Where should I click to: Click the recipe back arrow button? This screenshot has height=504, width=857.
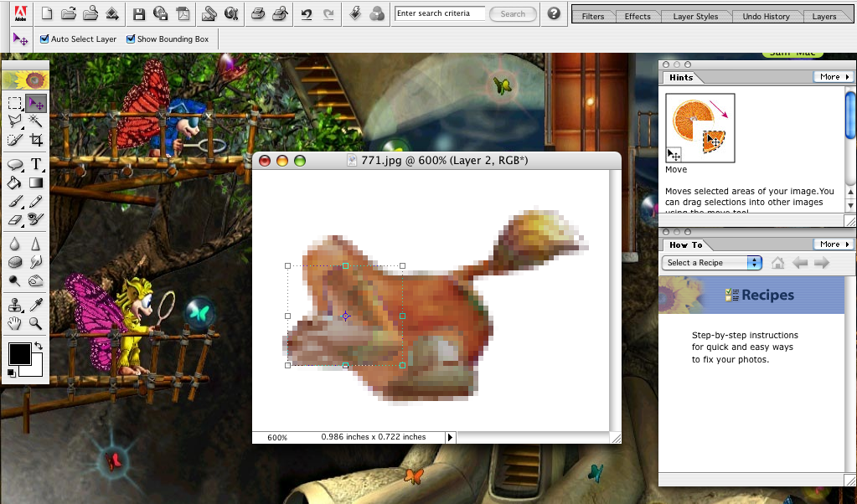point(800,263)
